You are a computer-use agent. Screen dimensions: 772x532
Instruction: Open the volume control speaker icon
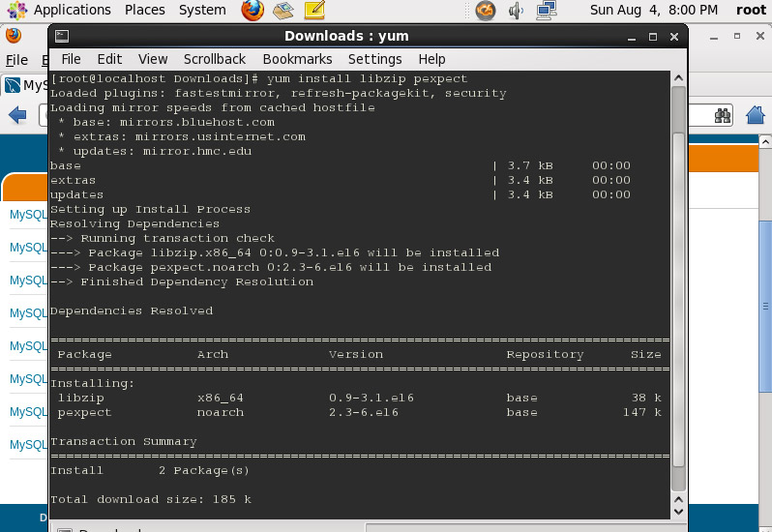[x=516, y=11]
